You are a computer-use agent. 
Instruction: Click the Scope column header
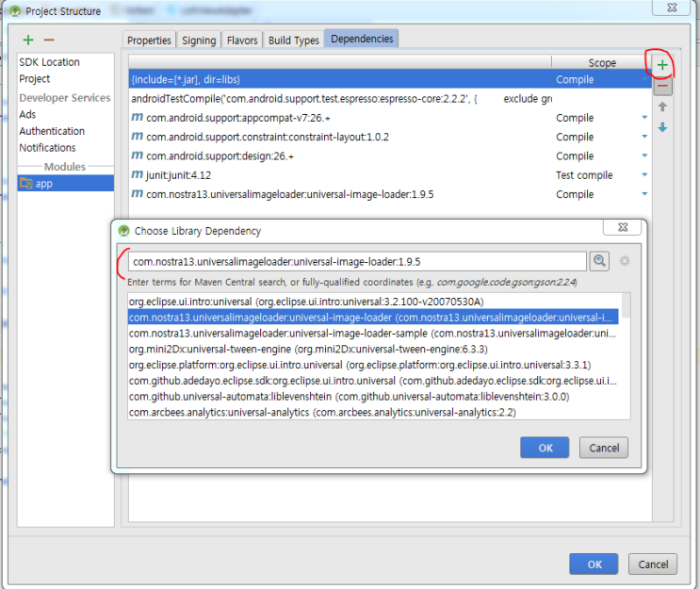click(602, 62)
